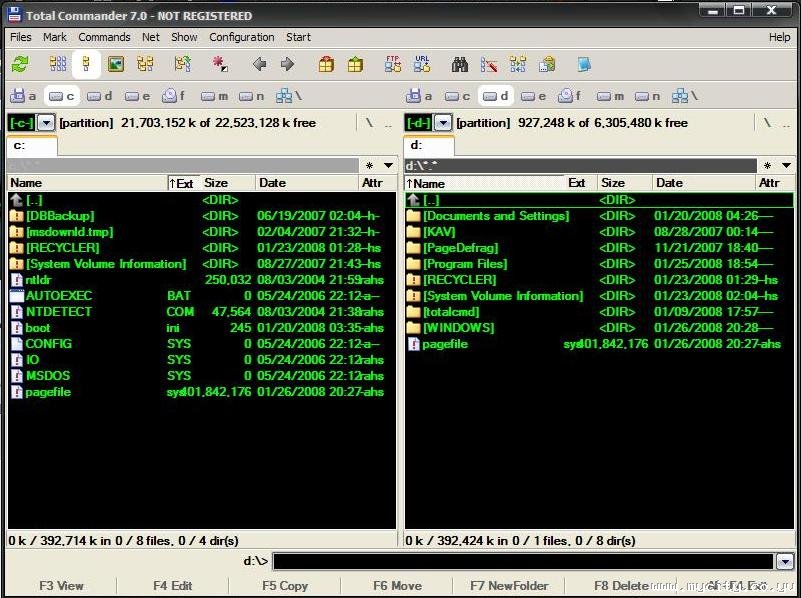Expand the left panel [-c-] drive dropdown

46,123
